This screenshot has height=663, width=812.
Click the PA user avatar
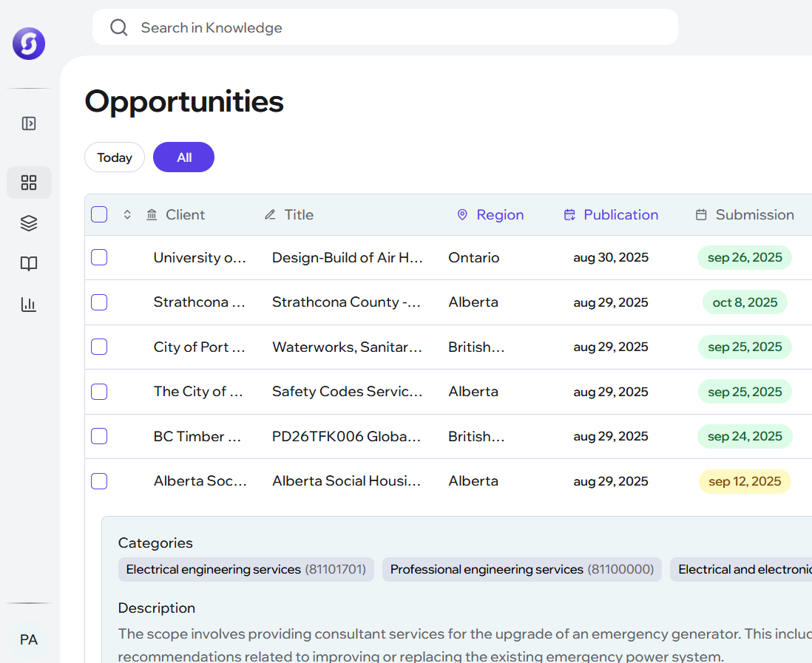coord(29,639)
